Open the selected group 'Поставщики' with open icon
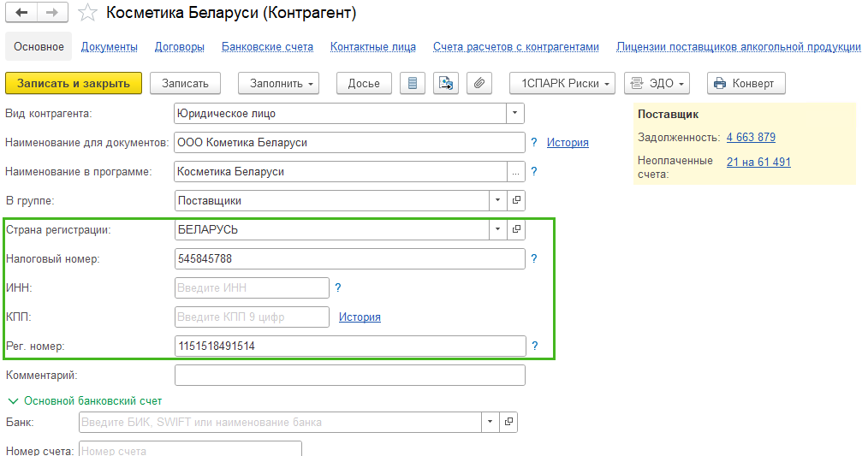 pyautogui.click(x=516, y=201)
